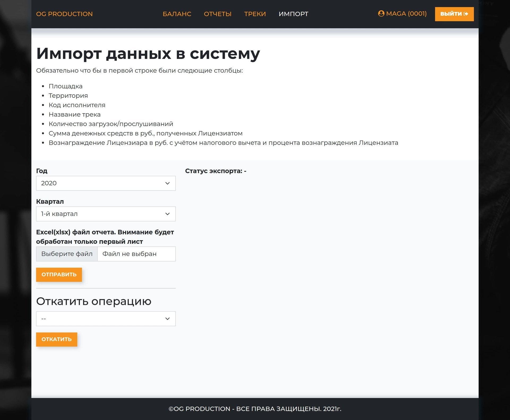Click the Статус экспорта status text

tap(216, 171)
